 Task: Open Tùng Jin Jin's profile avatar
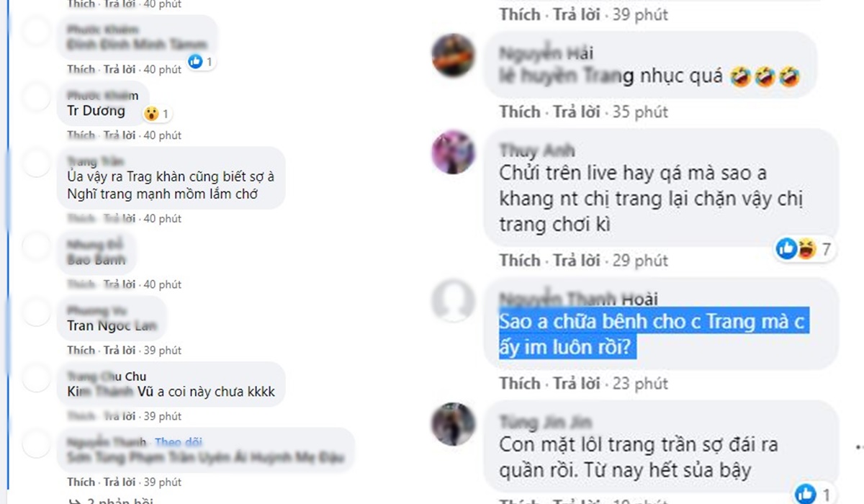453,424
